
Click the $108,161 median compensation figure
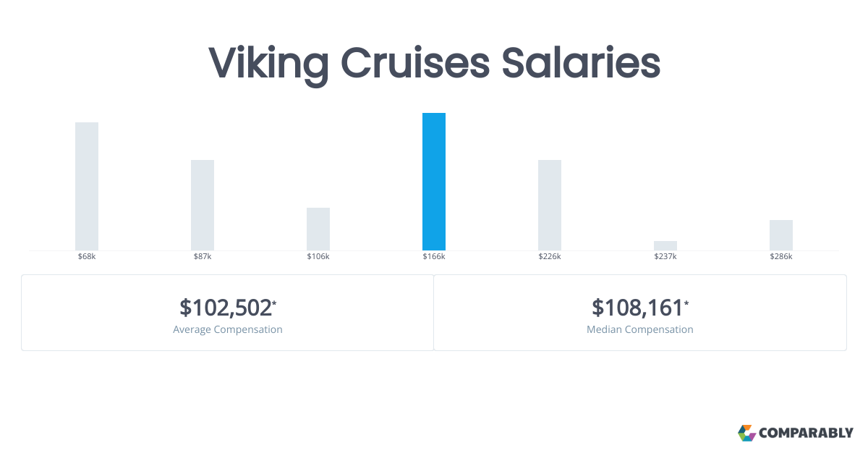[638, 308]
